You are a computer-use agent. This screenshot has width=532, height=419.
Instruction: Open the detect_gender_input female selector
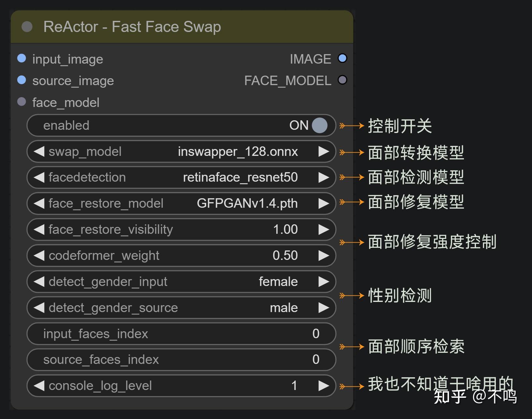click(x=278, y=282)
